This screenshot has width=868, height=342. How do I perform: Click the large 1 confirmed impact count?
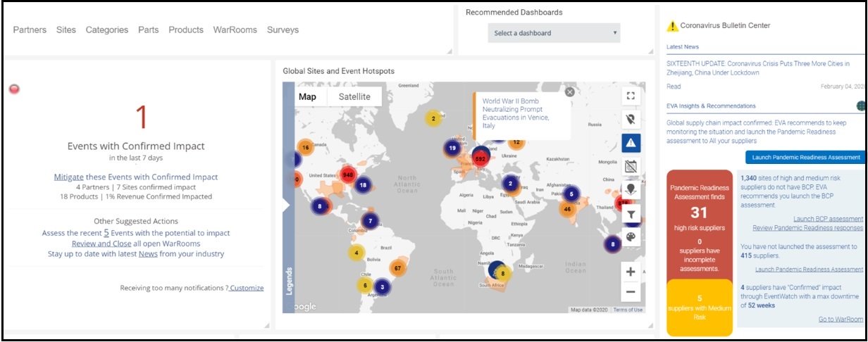141,118
